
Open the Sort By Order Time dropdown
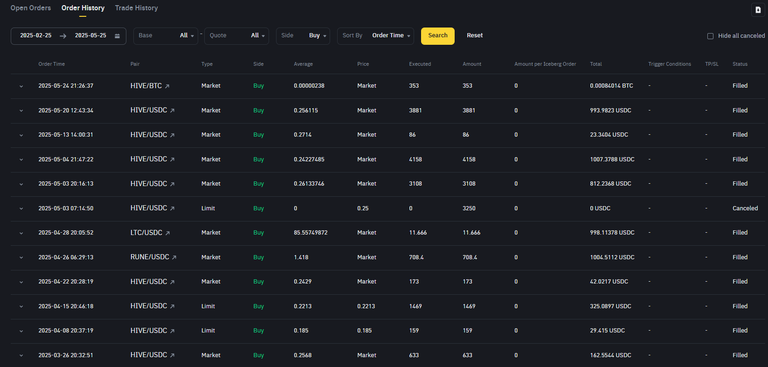(x=375, y=36)
